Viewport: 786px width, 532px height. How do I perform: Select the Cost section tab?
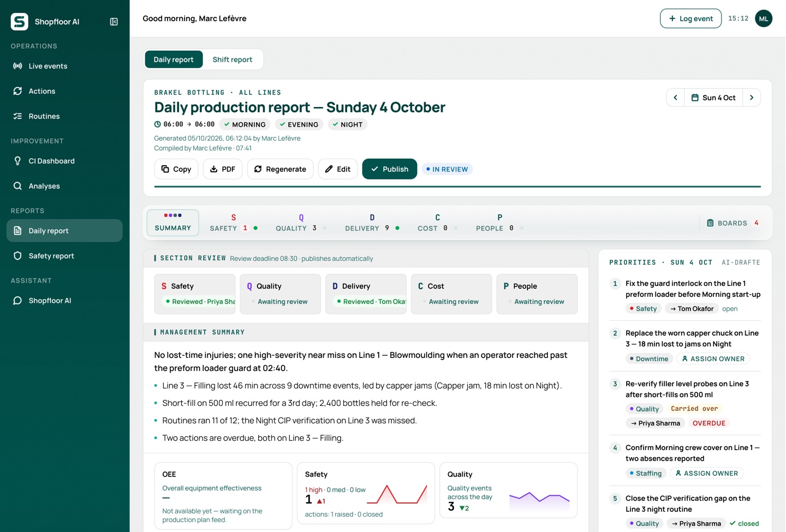click(x=438, y=223)
